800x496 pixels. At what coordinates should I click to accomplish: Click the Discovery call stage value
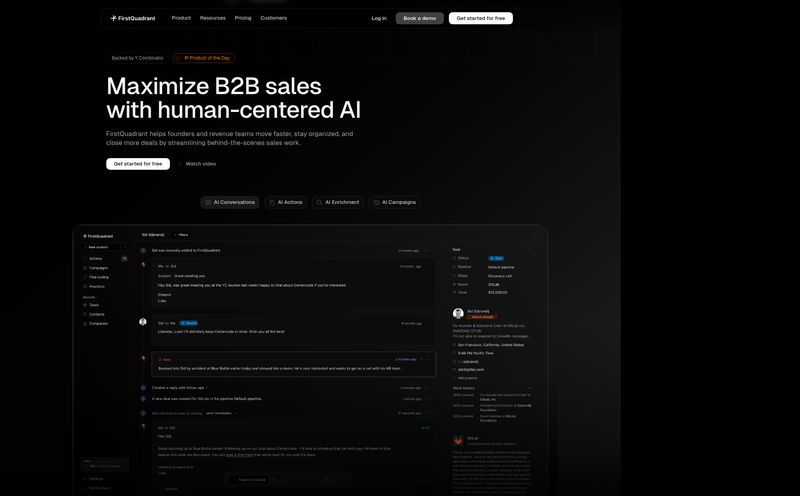[499, 276]
